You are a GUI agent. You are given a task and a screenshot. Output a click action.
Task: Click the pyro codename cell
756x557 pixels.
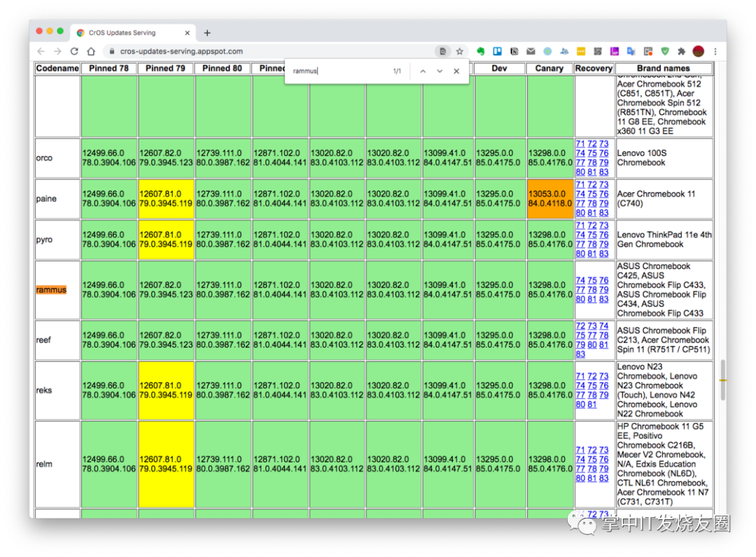point(57,239)
